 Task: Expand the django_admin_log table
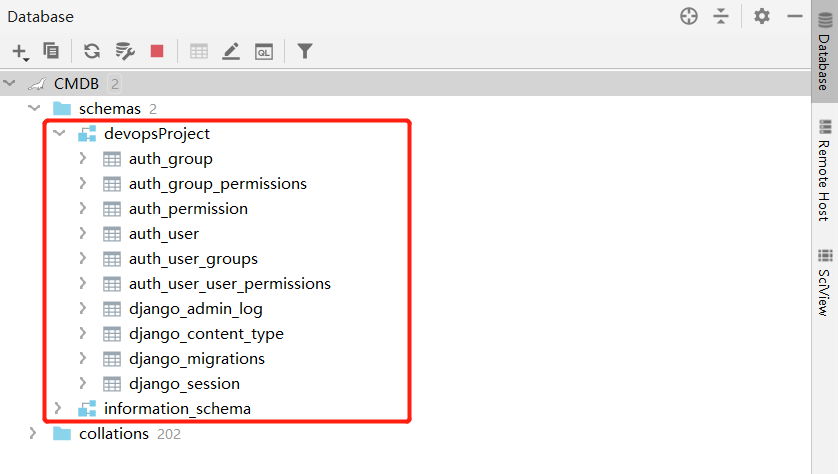click(83, 309)
